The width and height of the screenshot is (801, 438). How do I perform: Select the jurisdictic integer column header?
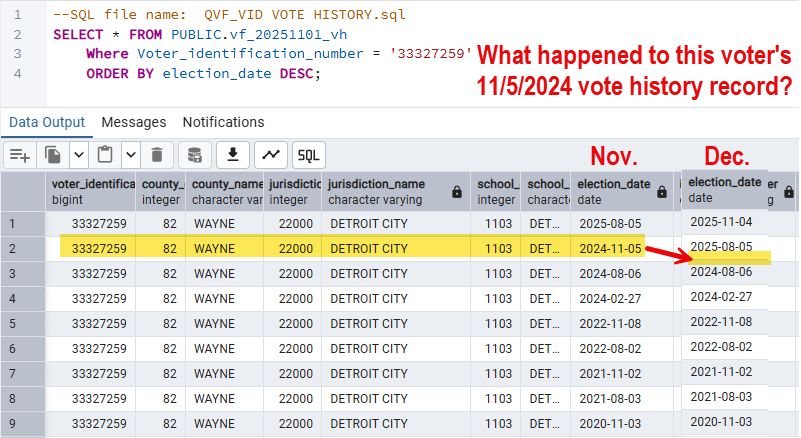(293, 192)
